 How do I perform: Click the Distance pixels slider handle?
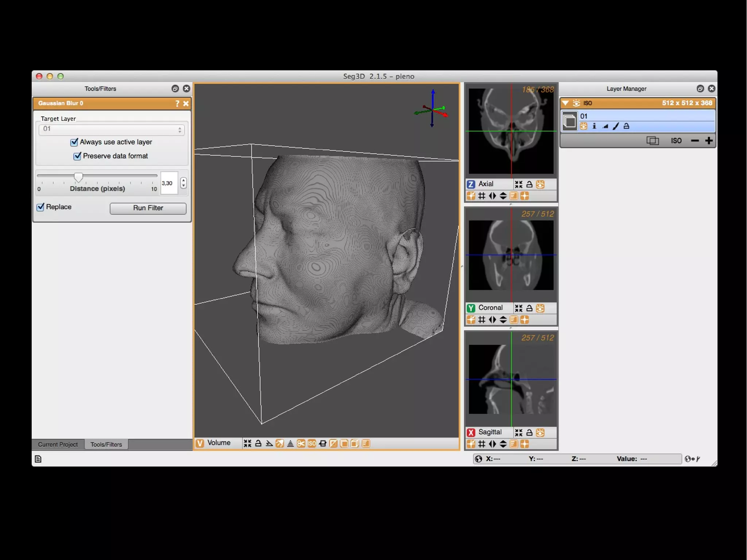(78, 177)
